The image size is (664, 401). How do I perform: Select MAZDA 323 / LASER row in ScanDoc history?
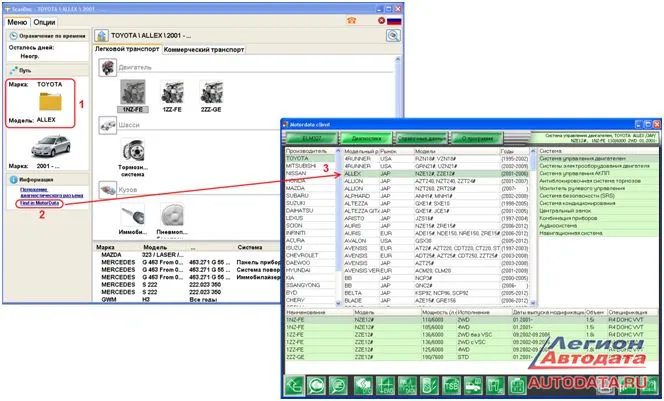(186, 255)
